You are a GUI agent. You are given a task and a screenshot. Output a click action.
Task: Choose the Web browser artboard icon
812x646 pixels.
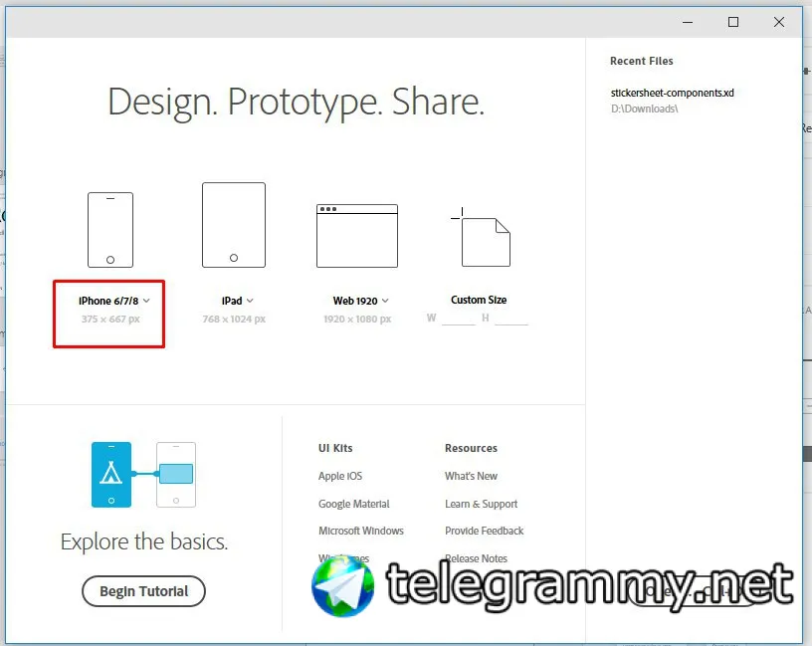click(357, 236)
